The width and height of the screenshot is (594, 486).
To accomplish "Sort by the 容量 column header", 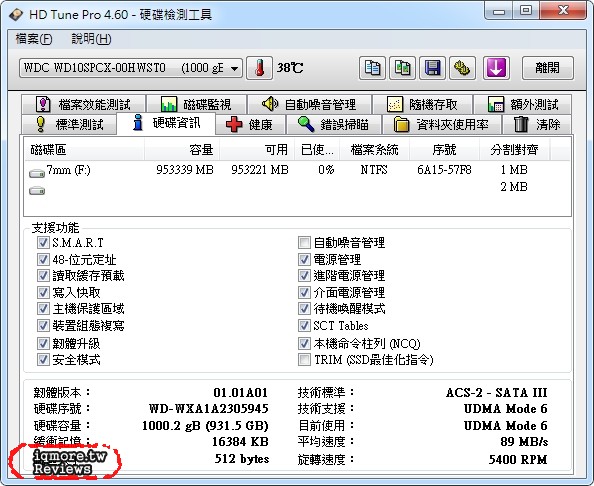I will (182, 150).
